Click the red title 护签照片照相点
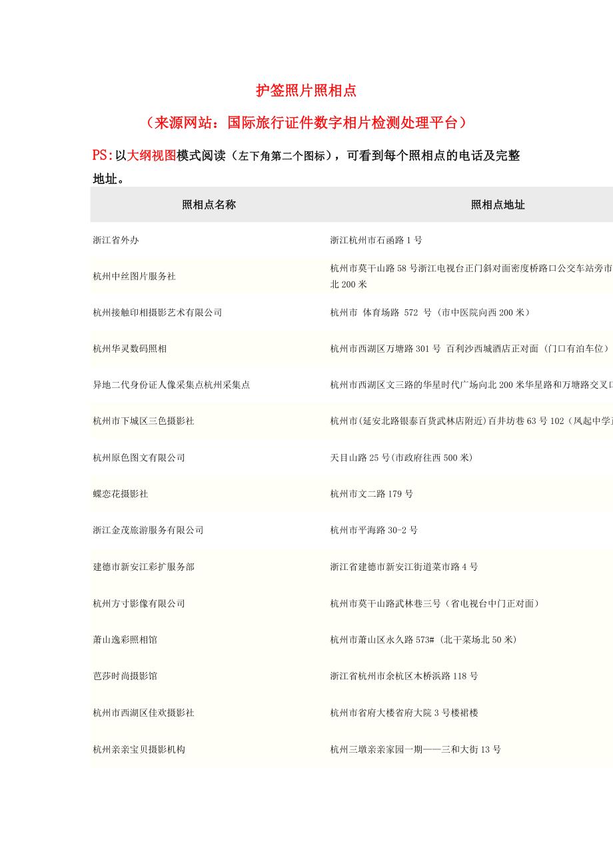613x868 pixels. point(306,91)
